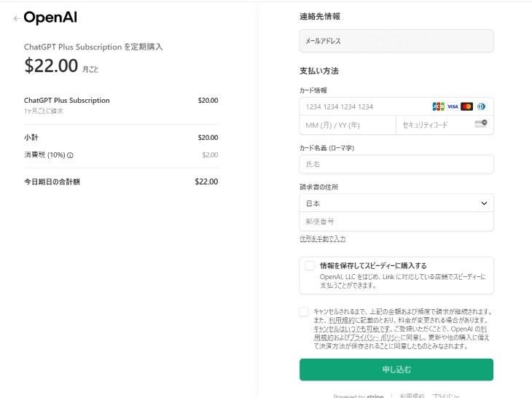Image resolution: width=532 pixels, height=398 pixels.
Task: Enable the save info for Link checkbox
Action: 310,265
